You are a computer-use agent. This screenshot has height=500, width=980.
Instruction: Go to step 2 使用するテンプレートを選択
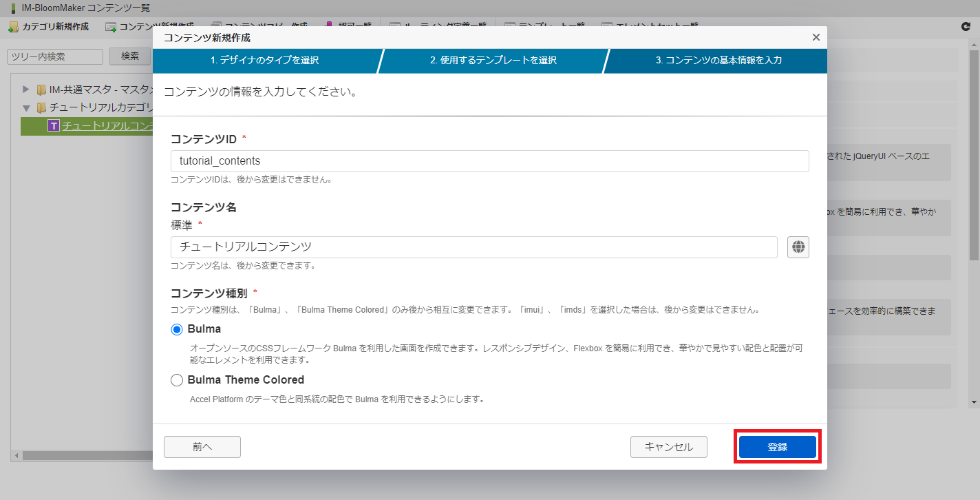(x=493, y=61)
